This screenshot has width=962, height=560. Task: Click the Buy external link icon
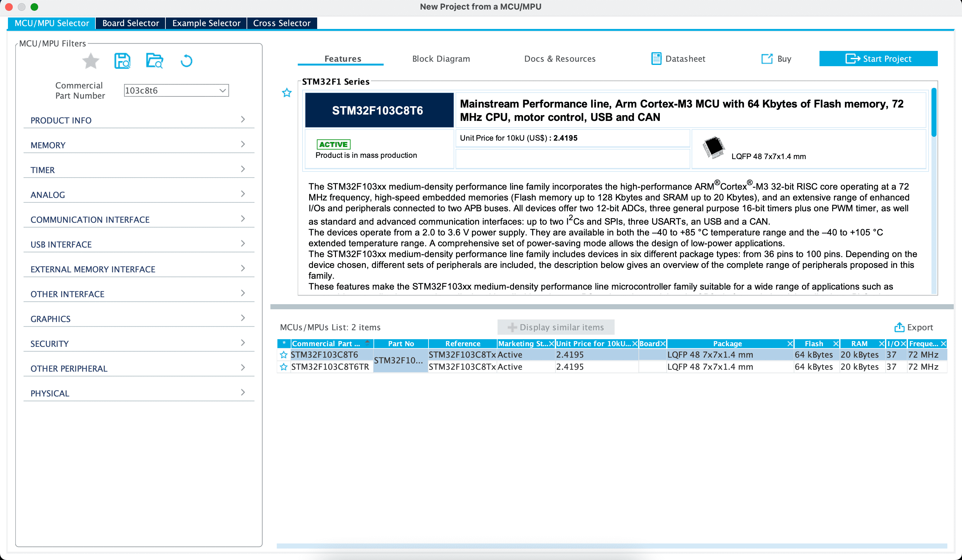coord(767,59)
